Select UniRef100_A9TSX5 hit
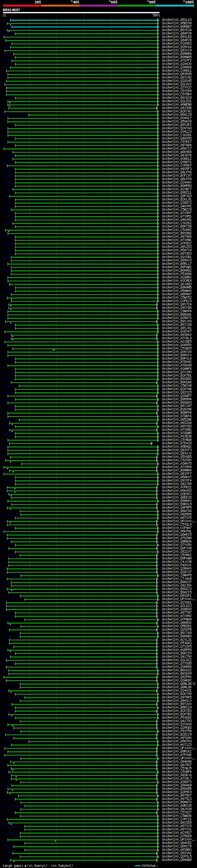The image size is (197, 868). pyautogui.click(x=177, y=518)
